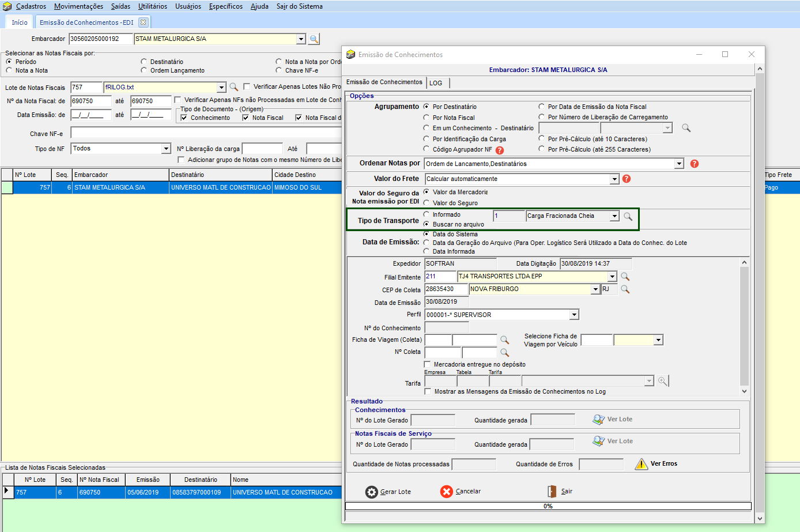Click the search icon next to Tipo de Transporte
The image size is (800, 532).
tap(628, 216)
